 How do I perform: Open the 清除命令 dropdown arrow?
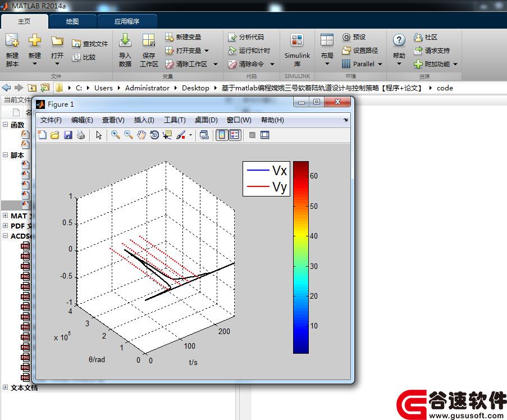pos(272,64)
